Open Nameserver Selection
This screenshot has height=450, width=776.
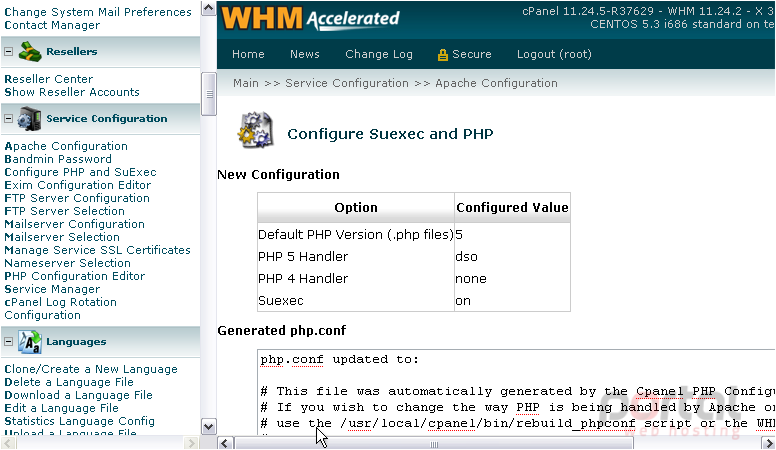(x=68, y=263)
